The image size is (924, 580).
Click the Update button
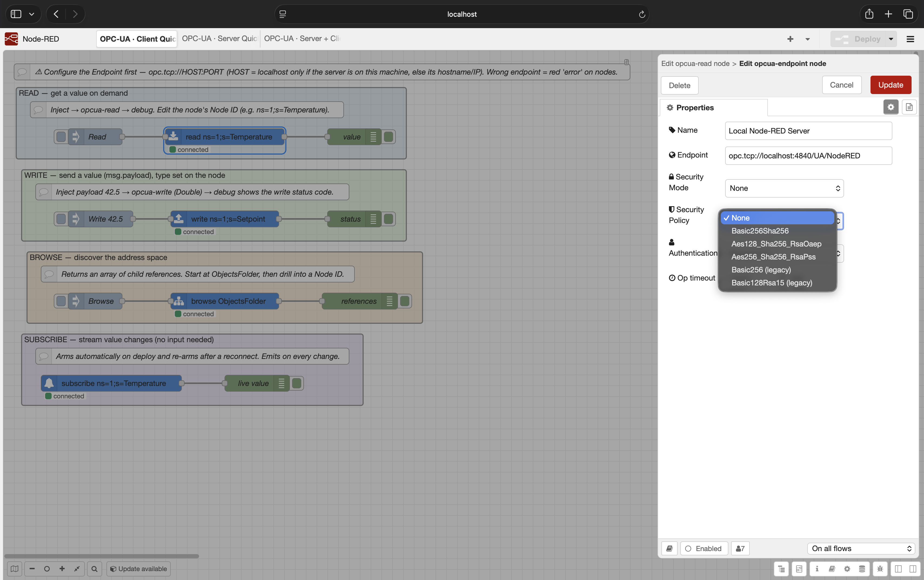(890, 85)
